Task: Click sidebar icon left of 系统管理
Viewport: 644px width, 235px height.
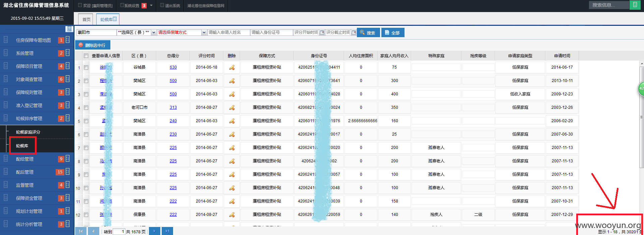Action: click(6, 53)
